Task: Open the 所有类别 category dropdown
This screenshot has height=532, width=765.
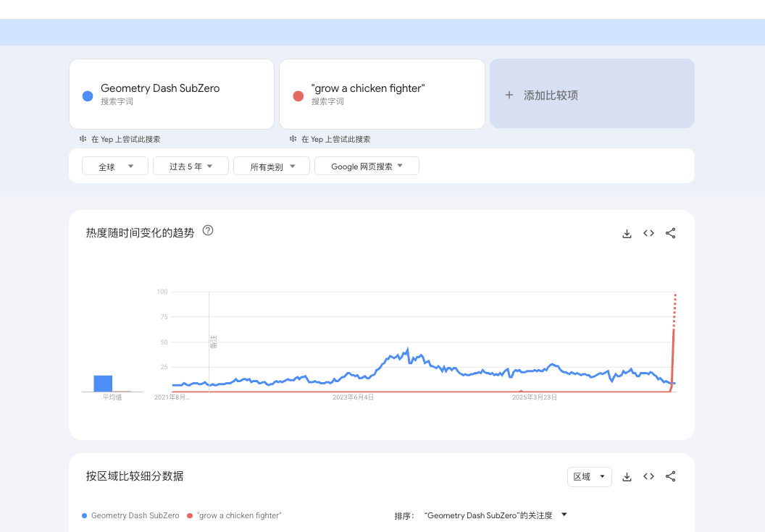Action: coord(272,166)
